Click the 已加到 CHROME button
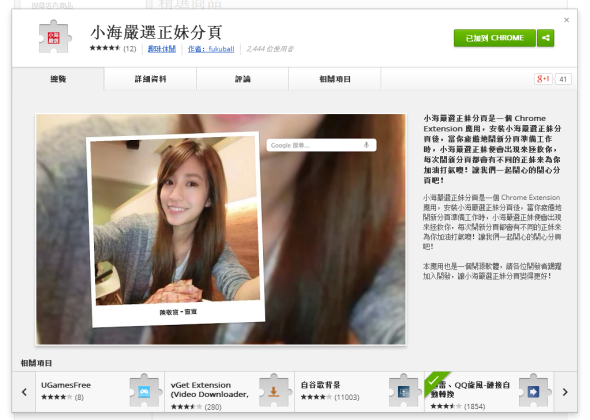590x420 pixels. (494, 38)
